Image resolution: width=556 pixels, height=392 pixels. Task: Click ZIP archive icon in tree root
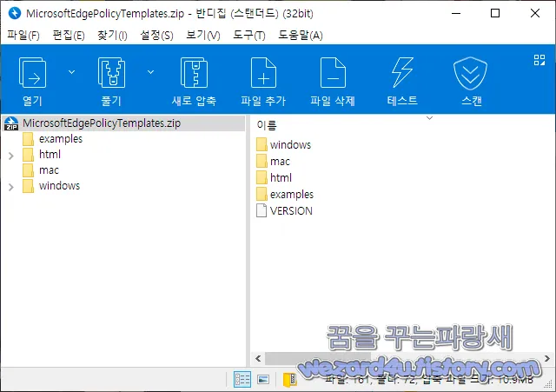coord(11,123)
